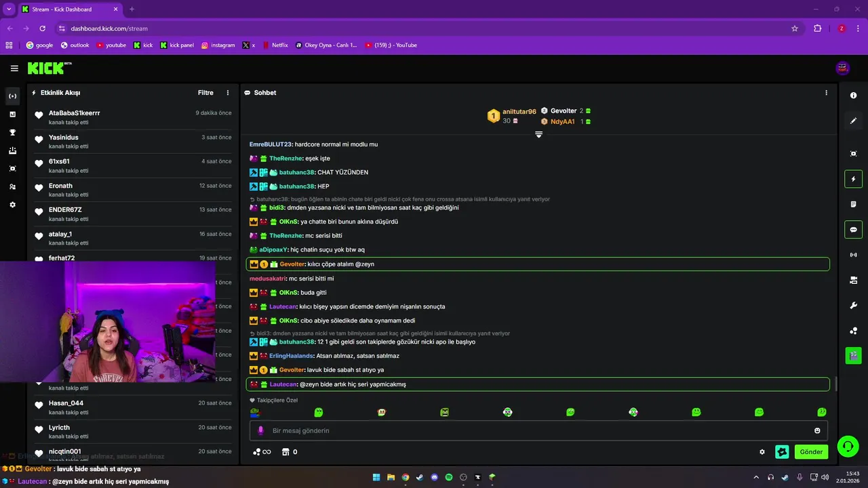Open the Filtre dropdown in Etkinlik Akışı
The width and height of the screenshot is (868, 488).
pyautogui.click(x=205, y=93)
